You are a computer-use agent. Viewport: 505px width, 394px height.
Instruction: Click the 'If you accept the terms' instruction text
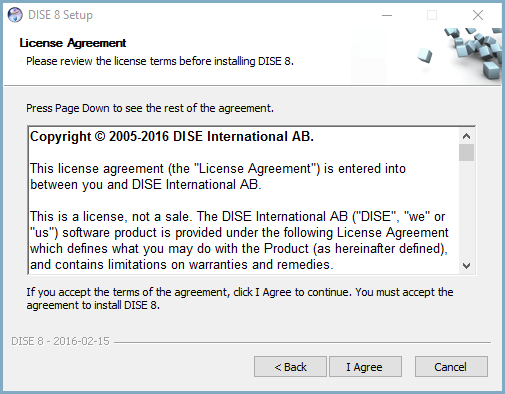coord(240,299)
